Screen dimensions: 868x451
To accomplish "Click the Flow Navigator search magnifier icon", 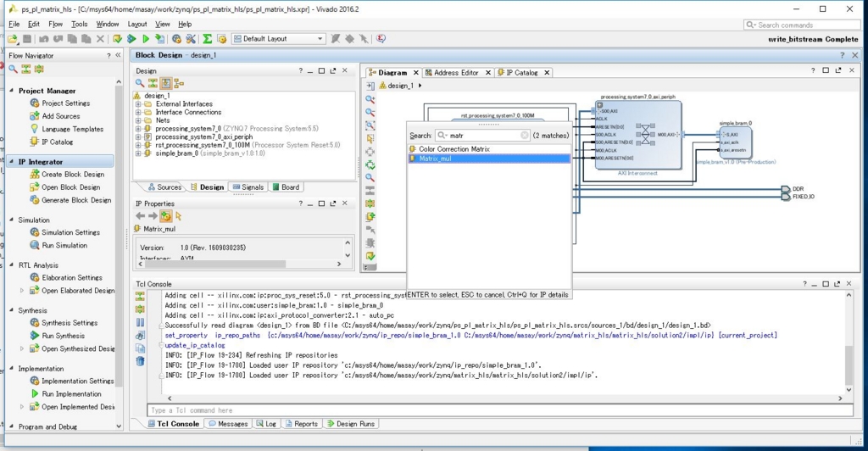I will tap(14, 70).
